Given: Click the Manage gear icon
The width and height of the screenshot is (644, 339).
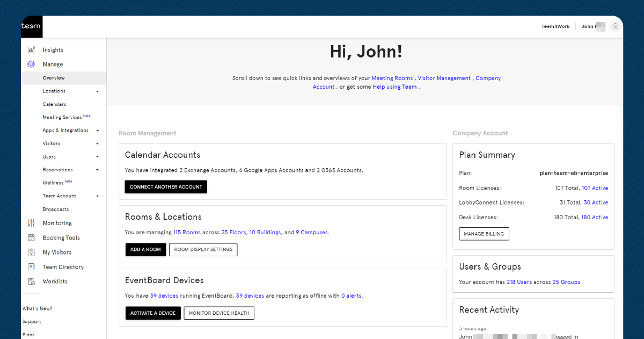Looking at the screenshot, I should point(31,64).
